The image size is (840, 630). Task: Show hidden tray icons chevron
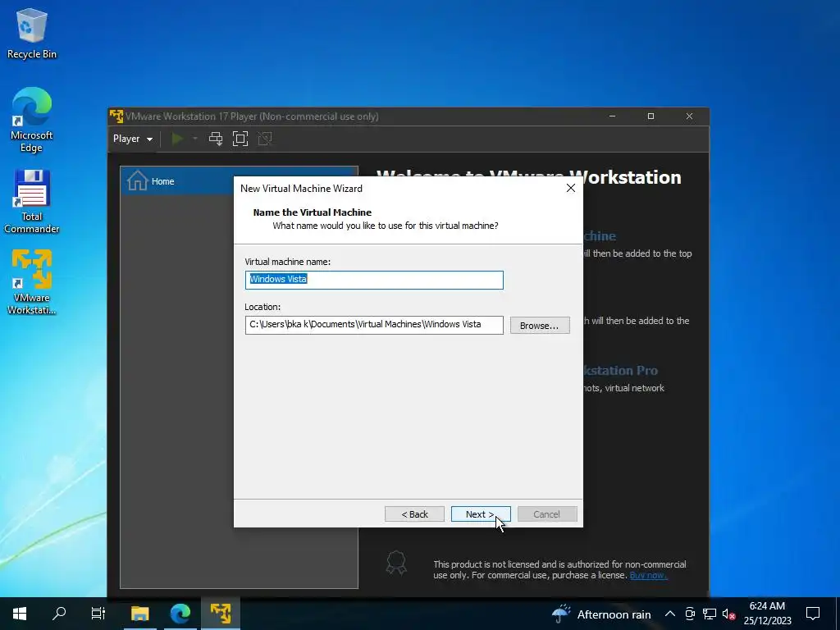(x=670, y=614)
